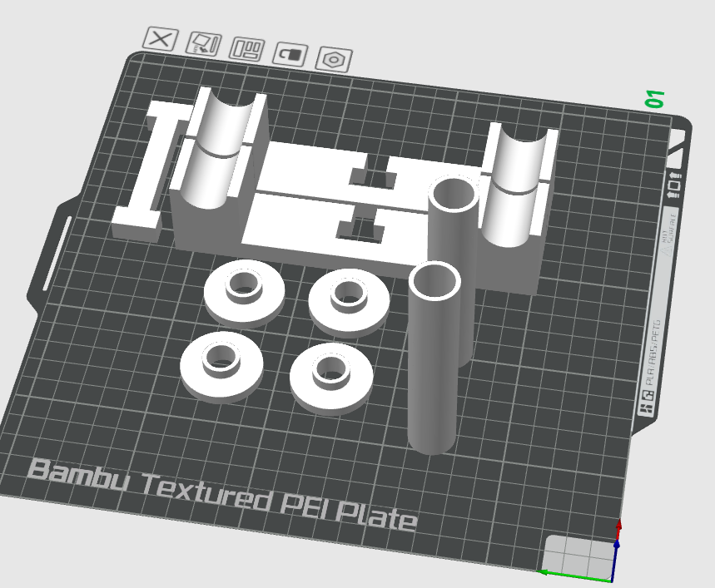Open plate settings via the hexagon nut icon

335,60
